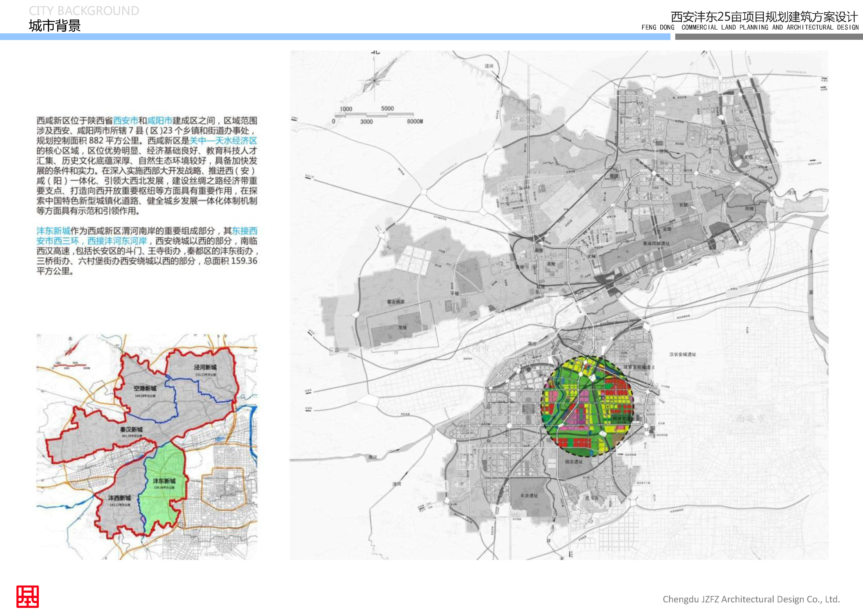Click the red seal logo at bottom-left
This screenshot has height=616, width=863.
tap(27, 597)
